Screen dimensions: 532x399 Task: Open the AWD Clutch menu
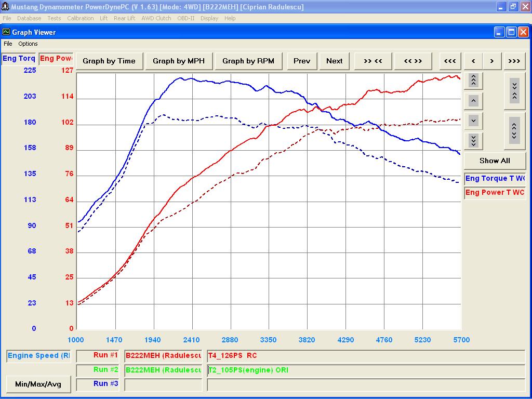coord(156,18)
